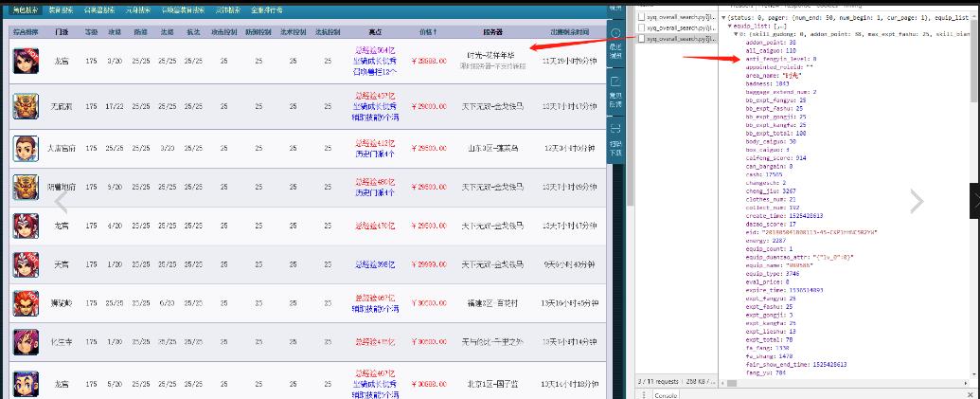Click avatar of 龙宫 row priced ￥28888.00
This screenshot has height=399, width=980.
coord(26,62)
